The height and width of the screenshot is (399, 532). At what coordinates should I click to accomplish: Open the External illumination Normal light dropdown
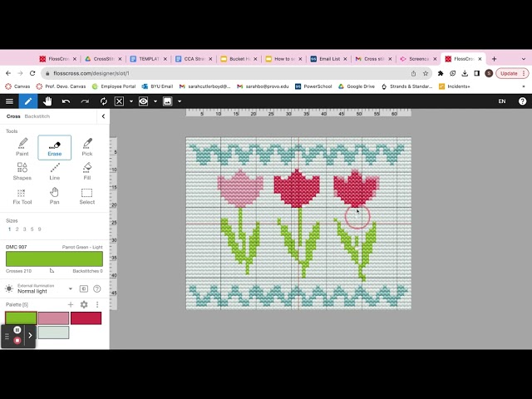pyautogui.click(x=45, y=288)
